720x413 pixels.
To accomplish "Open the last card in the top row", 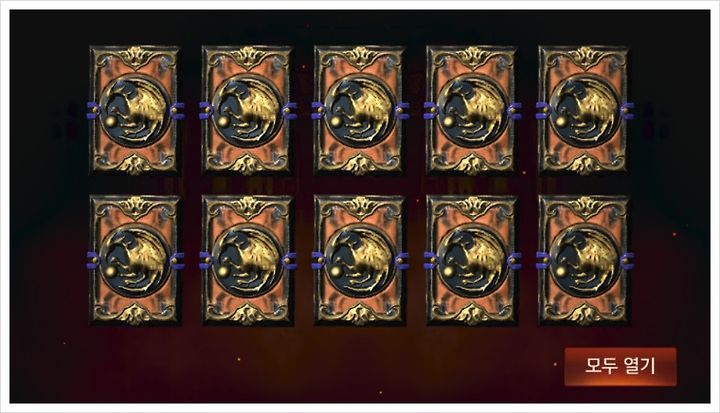I will (x=584, y=110).
